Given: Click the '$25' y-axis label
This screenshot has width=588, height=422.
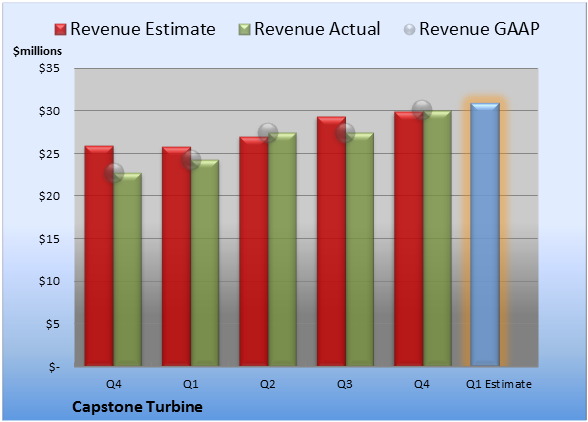Looking at the screenshot, I should tap(50, 153).
